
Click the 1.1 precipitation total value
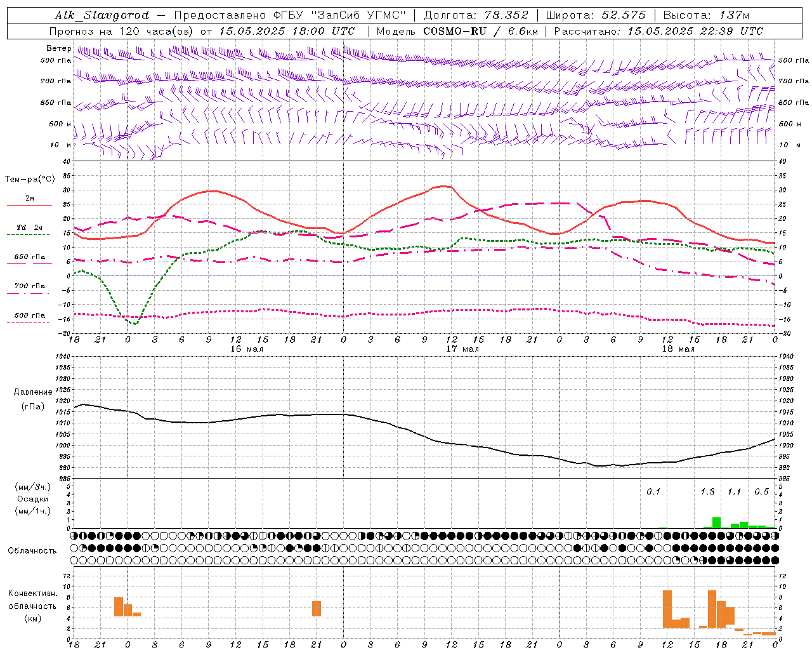tap(734, 492)
